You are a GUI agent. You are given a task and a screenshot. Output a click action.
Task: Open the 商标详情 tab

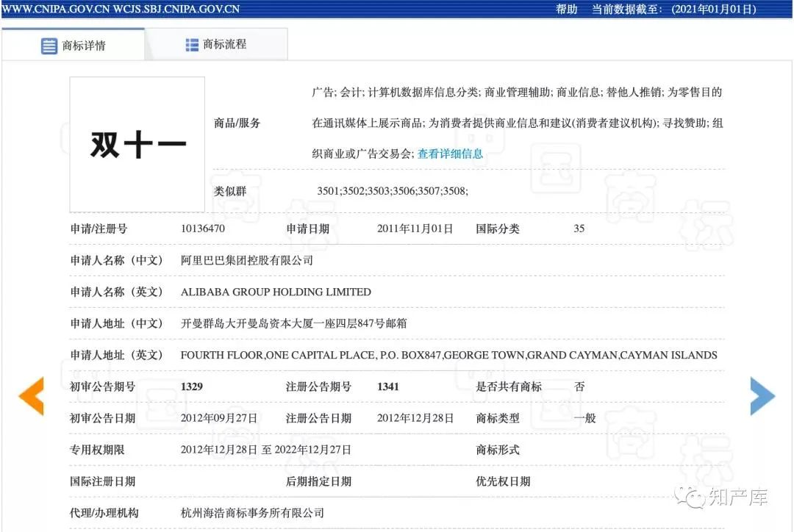click(74, 45)
